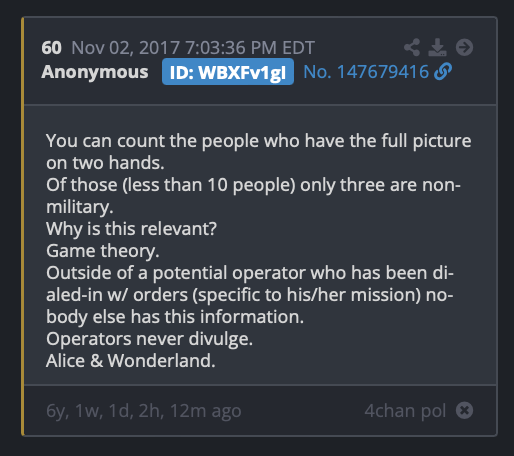The width and height of the screenshot is (514, 456).
Task: Click the 4chan pol source label
Action: pos(405,411)
